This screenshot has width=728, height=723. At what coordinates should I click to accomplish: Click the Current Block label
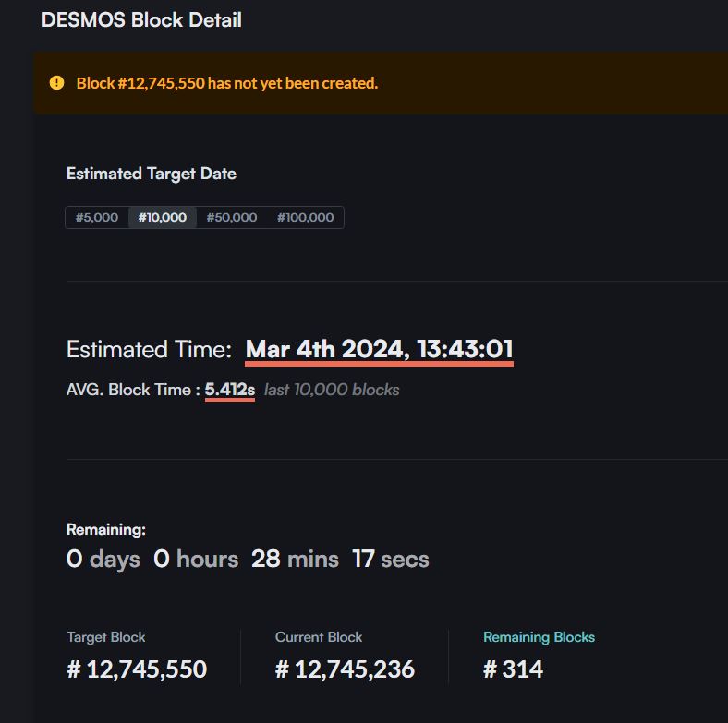(319, 637)
